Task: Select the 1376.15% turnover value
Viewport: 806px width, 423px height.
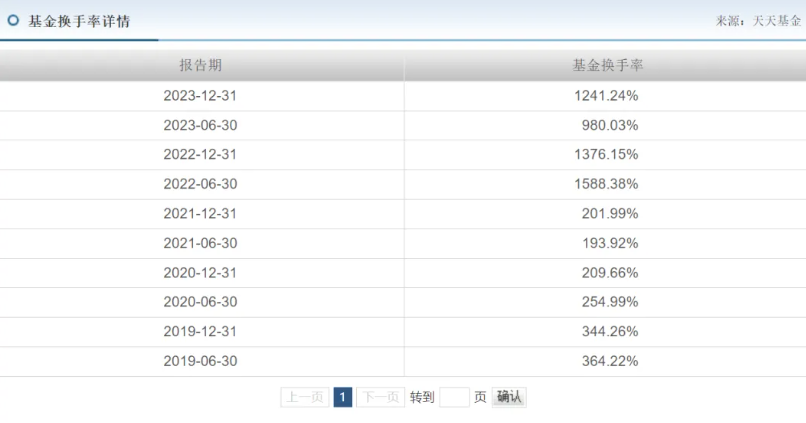Action: pyautogui.click(x=606, y=155)
